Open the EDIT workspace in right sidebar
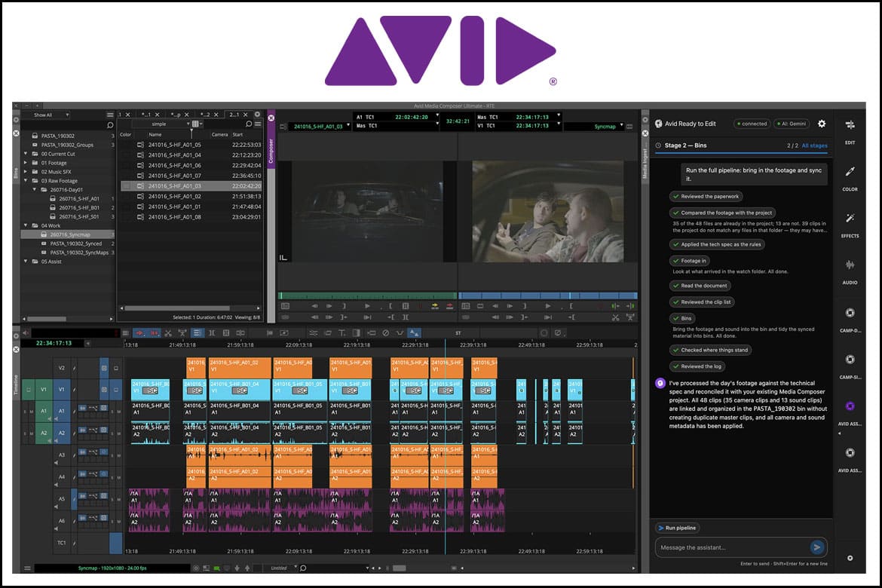This screenshot has height=588, width=882. [x=850, y=125]
